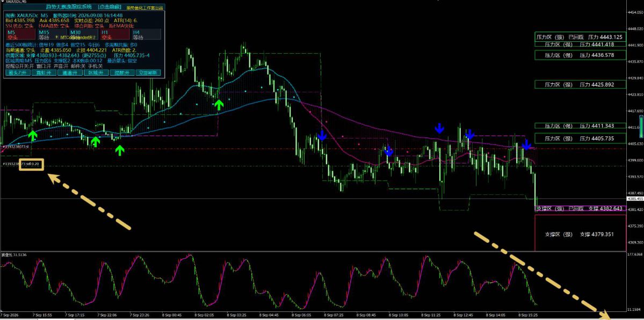Image resolution: width=644 pixels, height=320 pixels.
Task: Select the order label '#1193238073 sell 0.20'
Action: pyautogui.click(x=21, y=164)
